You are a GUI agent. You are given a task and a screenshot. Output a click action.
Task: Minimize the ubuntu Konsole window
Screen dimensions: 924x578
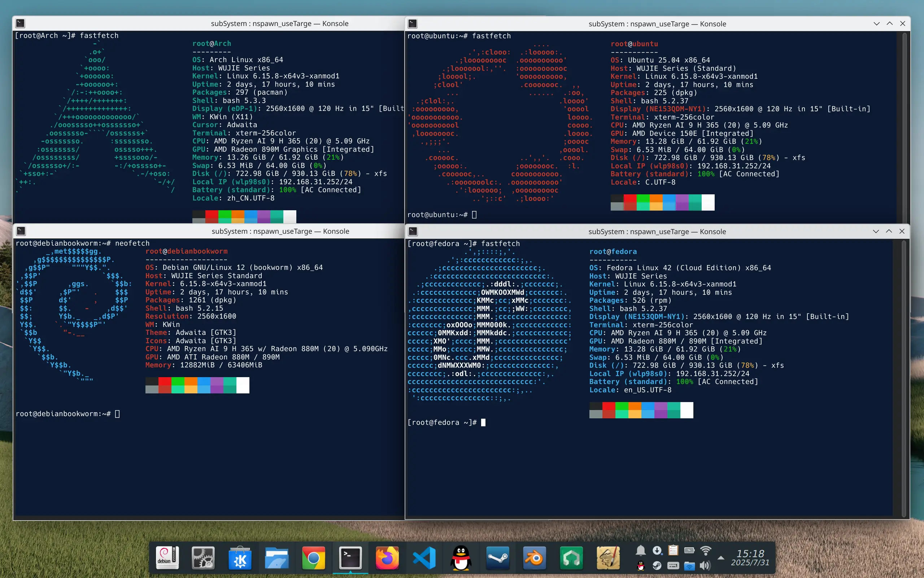point(877,24)
